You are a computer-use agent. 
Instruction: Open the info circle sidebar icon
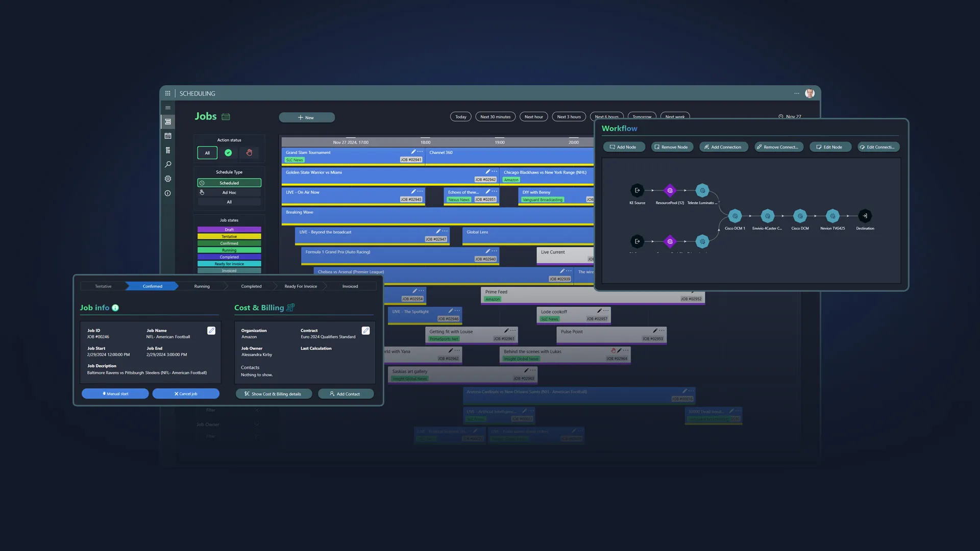167,193
